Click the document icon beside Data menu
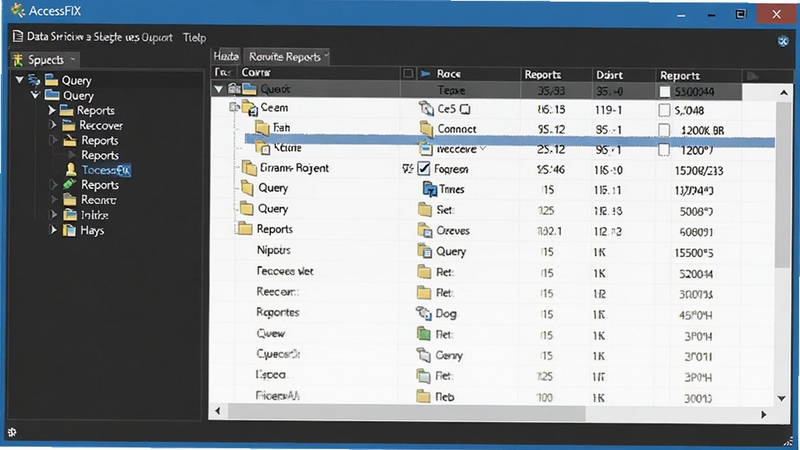 (x=18, y=37)
